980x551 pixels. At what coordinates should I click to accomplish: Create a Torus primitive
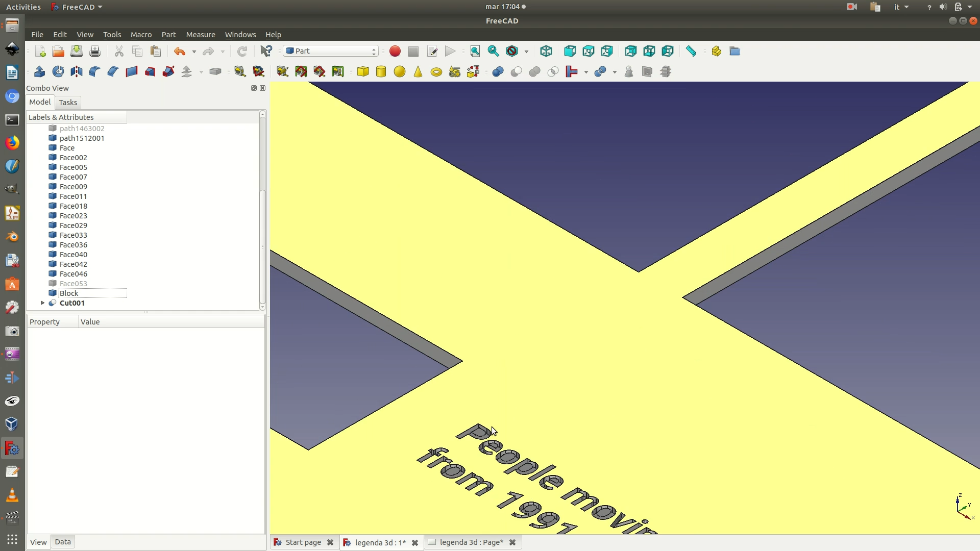436,72
